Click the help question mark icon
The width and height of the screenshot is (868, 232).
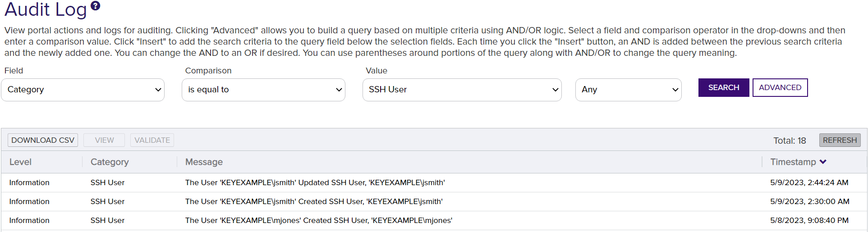coord(95,6)
